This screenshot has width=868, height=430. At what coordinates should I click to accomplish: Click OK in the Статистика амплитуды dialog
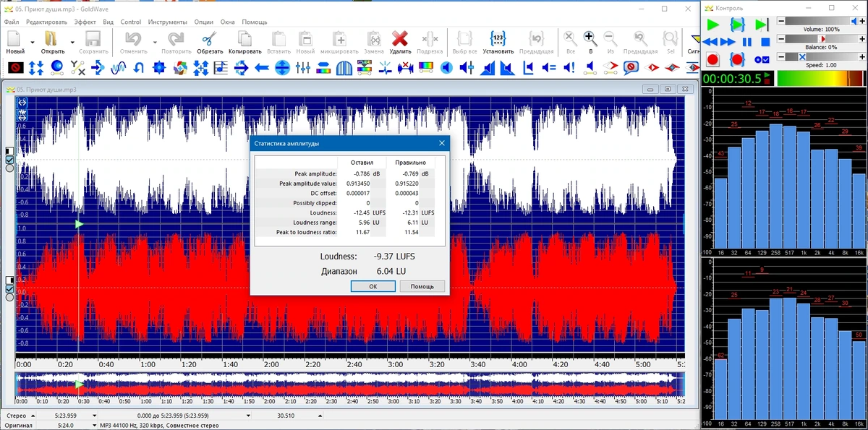pyautogui.click(x=373, y=286)
